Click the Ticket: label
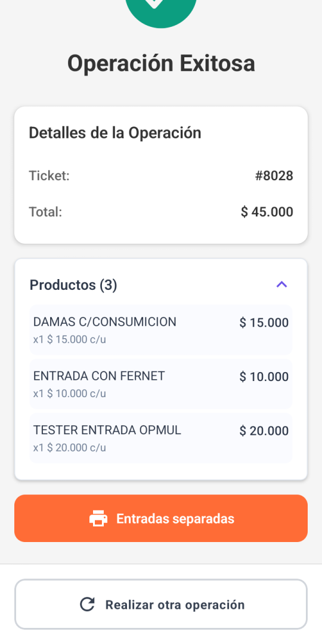Viewport: 322px width, 644px height. coord(49,176)
